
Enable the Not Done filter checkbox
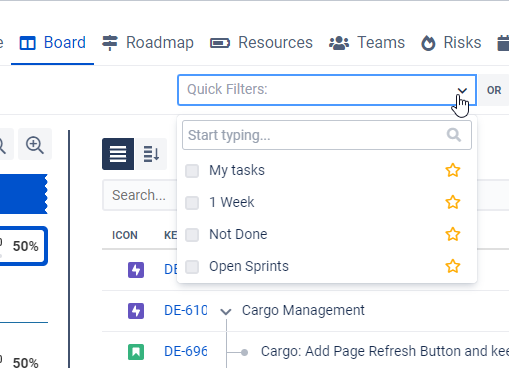coord(192,235)
